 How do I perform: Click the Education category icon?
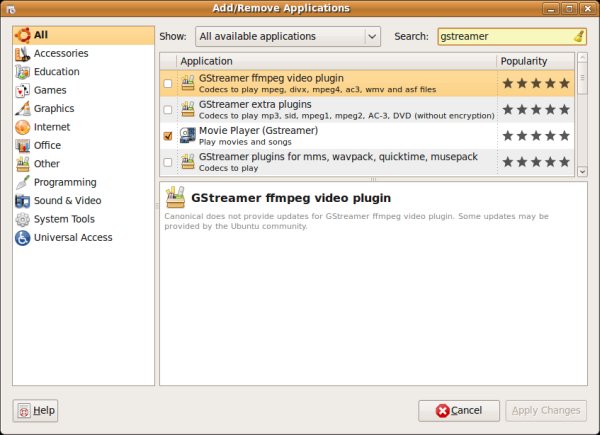[x=23, y=72]
